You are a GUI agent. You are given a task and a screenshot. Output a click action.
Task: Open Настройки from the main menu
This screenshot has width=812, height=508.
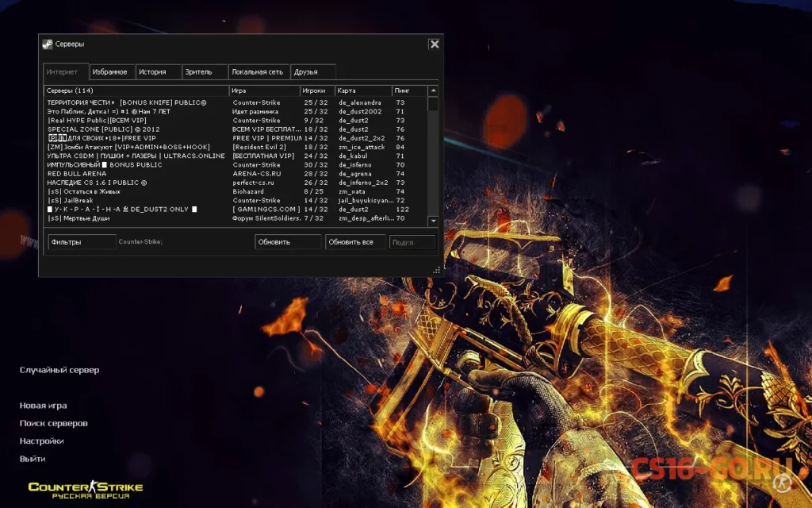pos(41,441)
